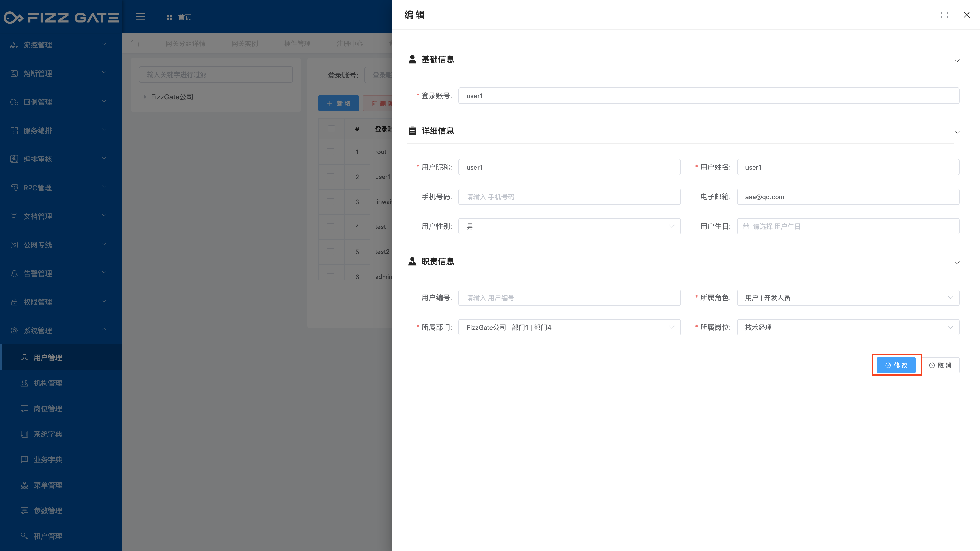Screen dimensions: 980x551
Task: Click the tab bar left scroll arrow
Action: coord(132,42)
